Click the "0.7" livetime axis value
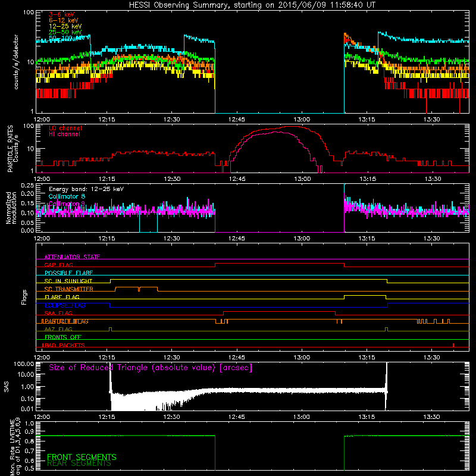476x476 pixels. (x=29, y=450)
